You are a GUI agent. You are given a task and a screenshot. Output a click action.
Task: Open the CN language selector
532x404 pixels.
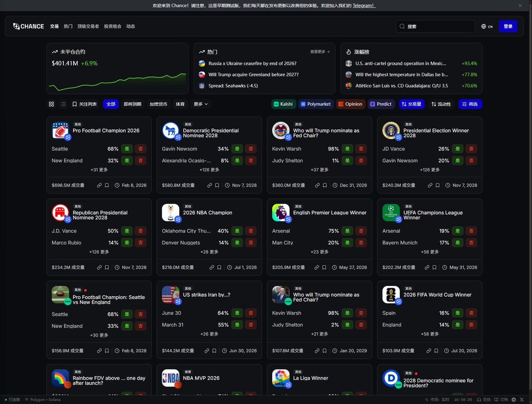click(x=487, y=27)
